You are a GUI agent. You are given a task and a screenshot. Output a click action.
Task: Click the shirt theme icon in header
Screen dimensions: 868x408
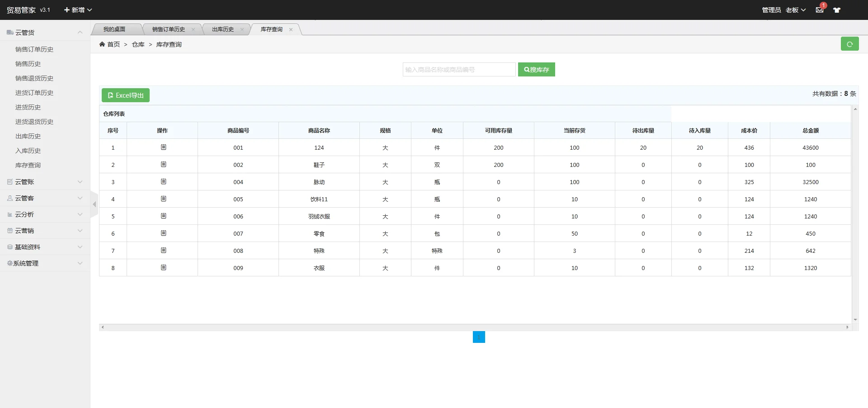tap(837, 10)
